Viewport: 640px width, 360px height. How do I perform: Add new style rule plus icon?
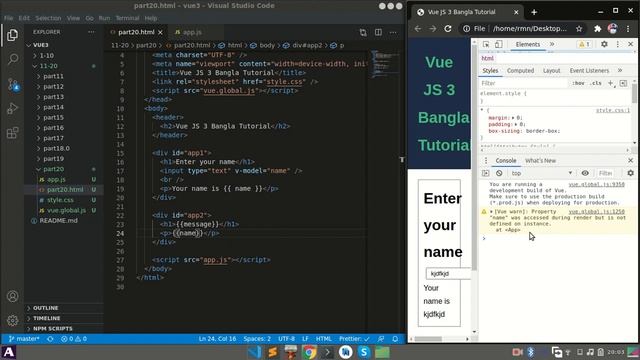click(x=611, y=83)
